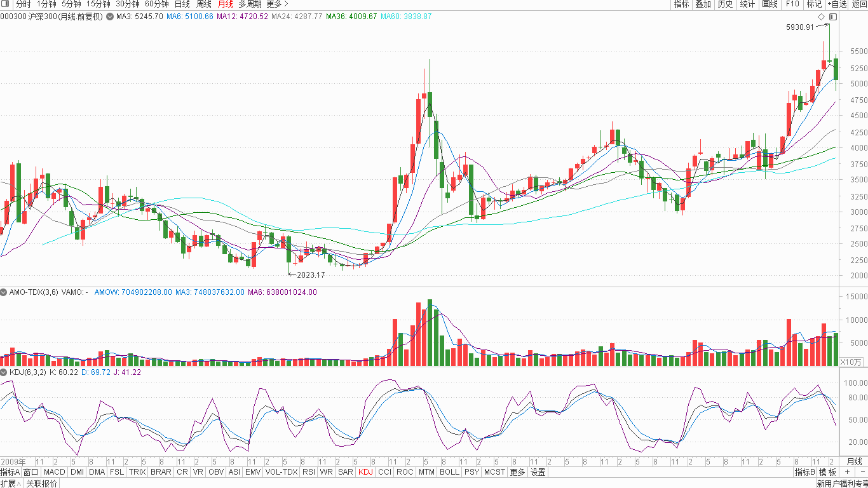
Task: Select the 30分钟 period
Action: pos(127,4)
